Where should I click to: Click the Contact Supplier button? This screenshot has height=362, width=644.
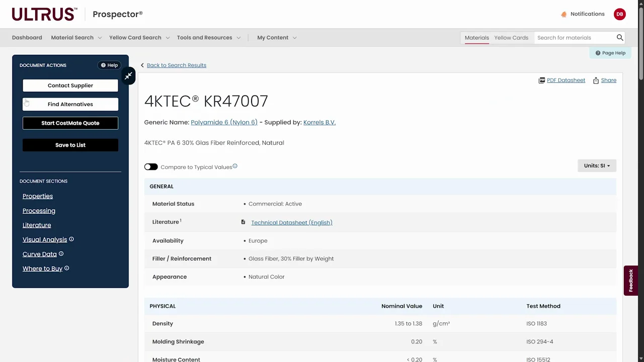pos(70,85)
